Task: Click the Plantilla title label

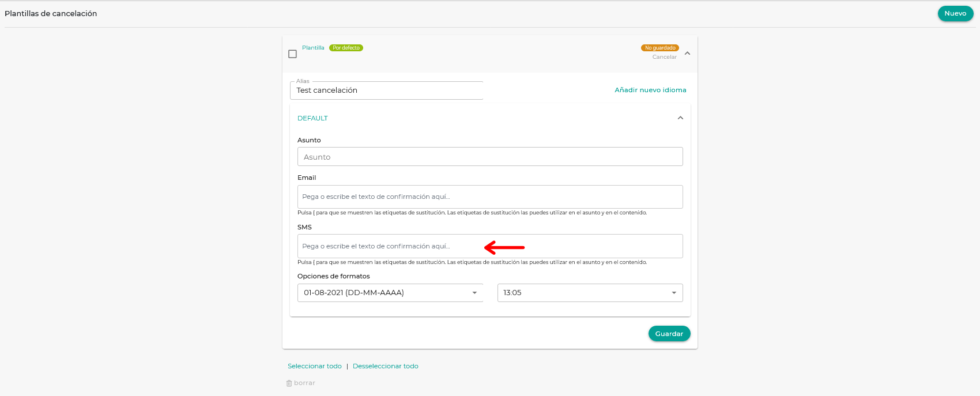Action: click(x=313, y=48)
